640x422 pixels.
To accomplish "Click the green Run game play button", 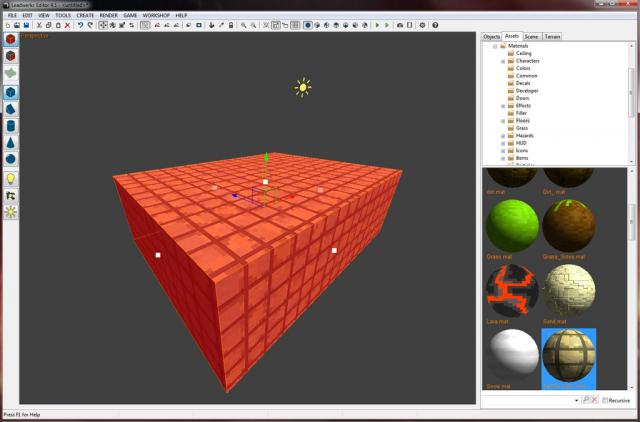I will (x=377, y=25).
